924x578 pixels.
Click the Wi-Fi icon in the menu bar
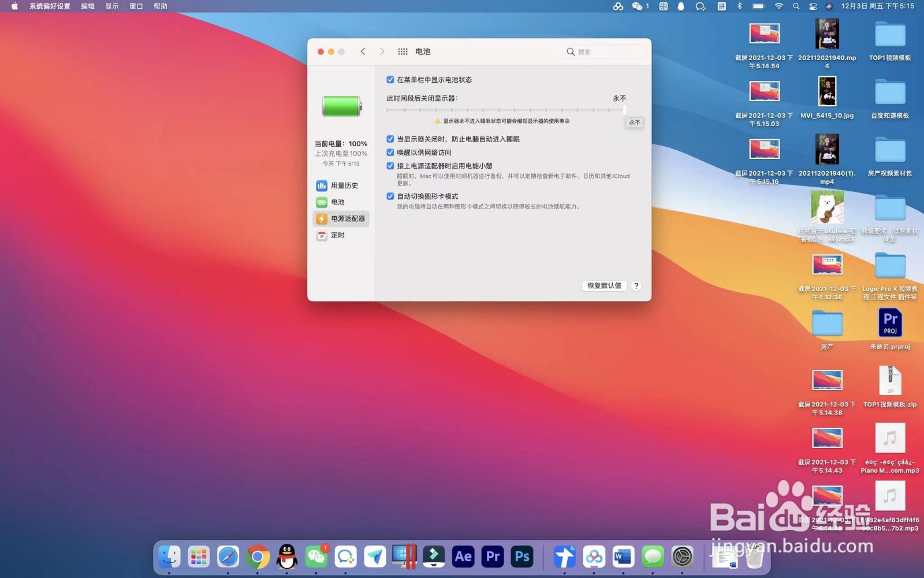tap(779, 6)
